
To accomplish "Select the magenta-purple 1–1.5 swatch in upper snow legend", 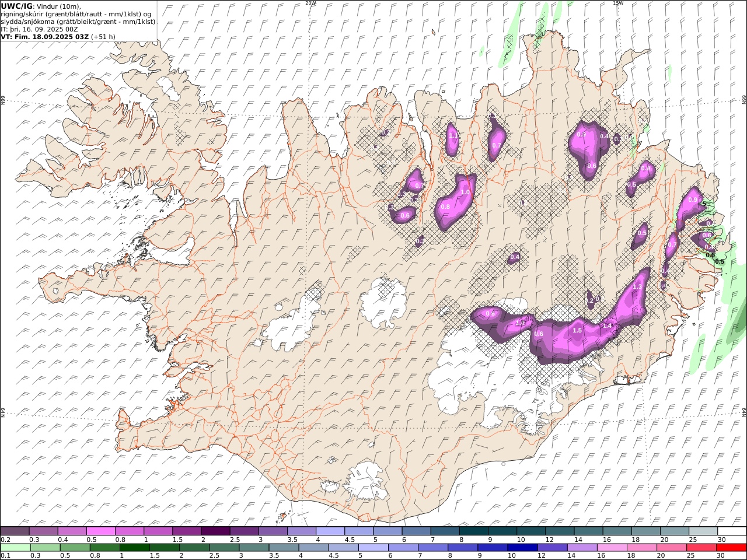I will [x=158, y=531].
